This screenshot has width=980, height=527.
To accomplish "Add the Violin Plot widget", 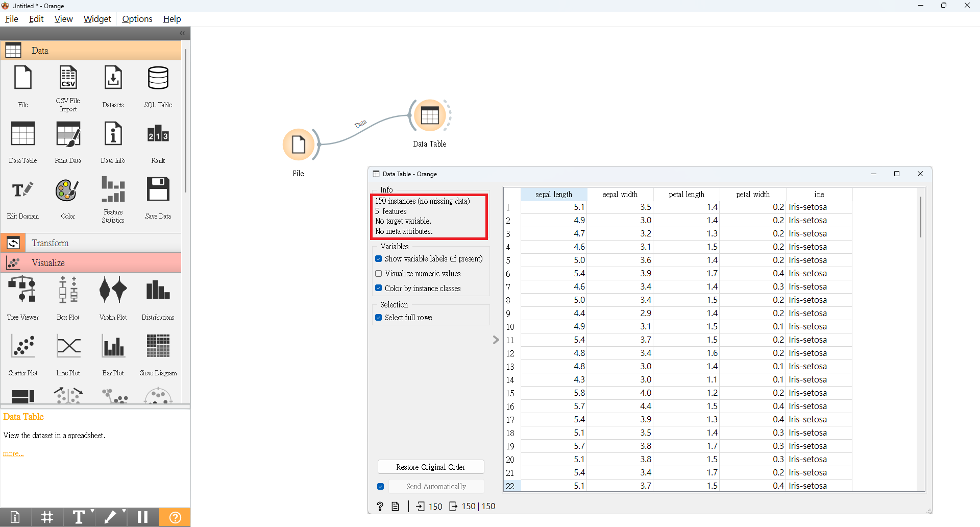I will tap(113, 299).
